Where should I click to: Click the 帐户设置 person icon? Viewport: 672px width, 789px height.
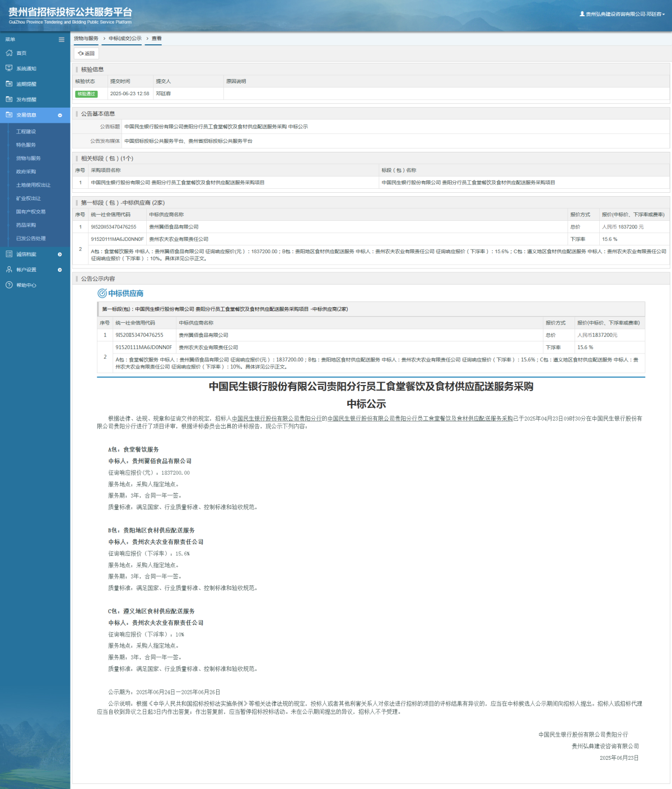[x=9, y=270]
